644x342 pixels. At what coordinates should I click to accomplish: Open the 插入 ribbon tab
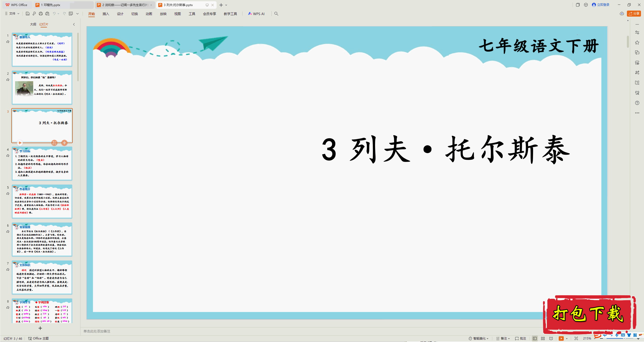[x=106, y=14]
